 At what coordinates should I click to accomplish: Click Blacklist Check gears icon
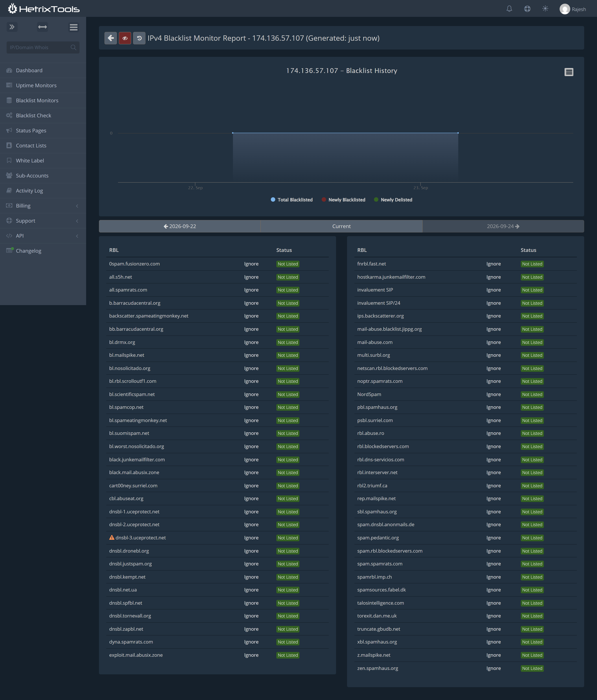[9, 116]
